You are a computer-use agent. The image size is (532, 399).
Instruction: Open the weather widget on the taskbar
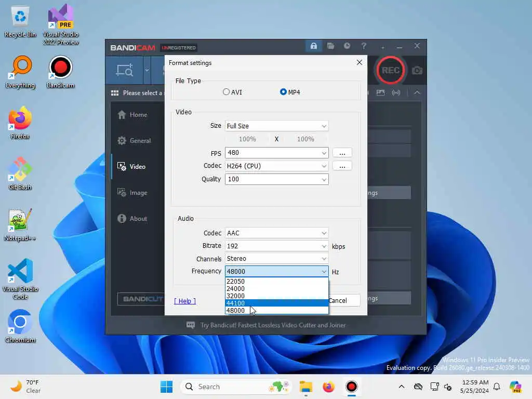[x=25, y=387]
